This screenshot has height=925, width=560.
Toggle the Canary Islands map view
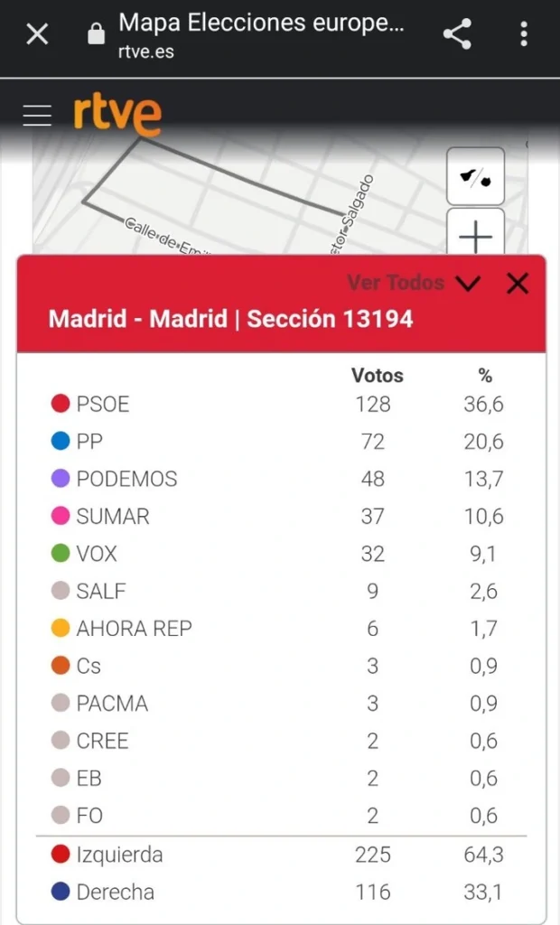(474, 176)
